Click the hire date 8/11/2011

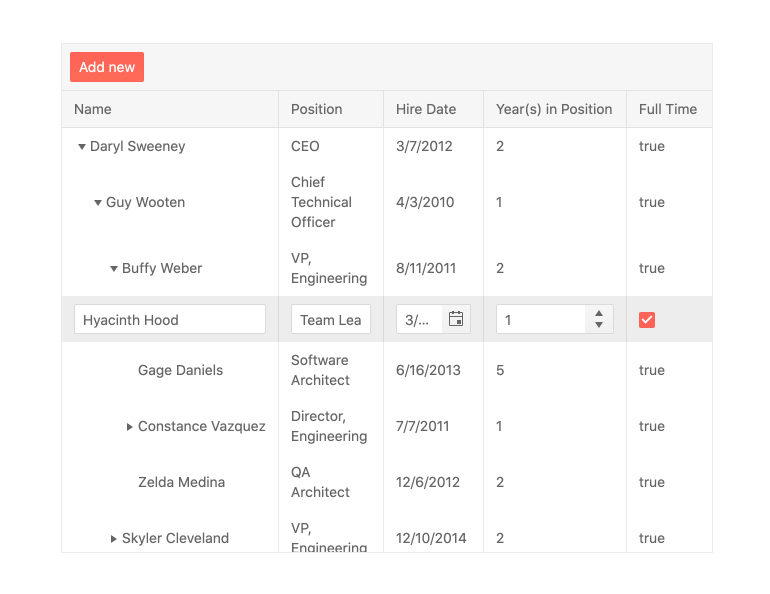(426, 268)
